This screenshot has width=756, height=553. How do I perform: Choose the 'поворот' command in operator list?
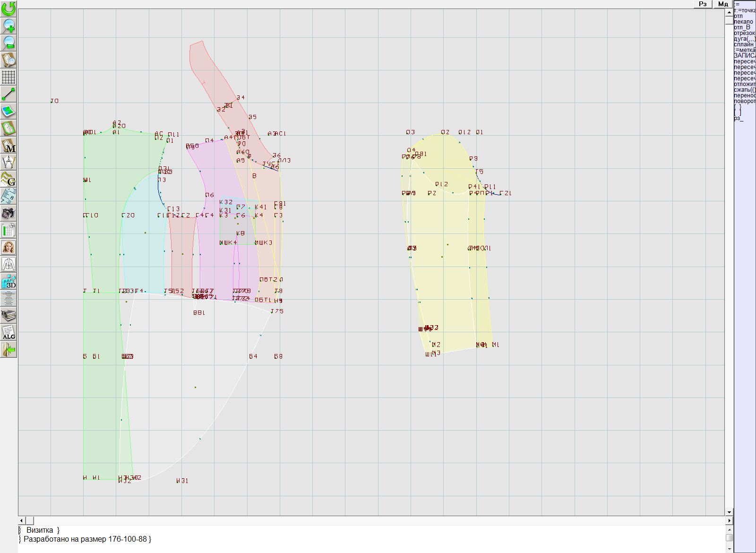(744, 101)
